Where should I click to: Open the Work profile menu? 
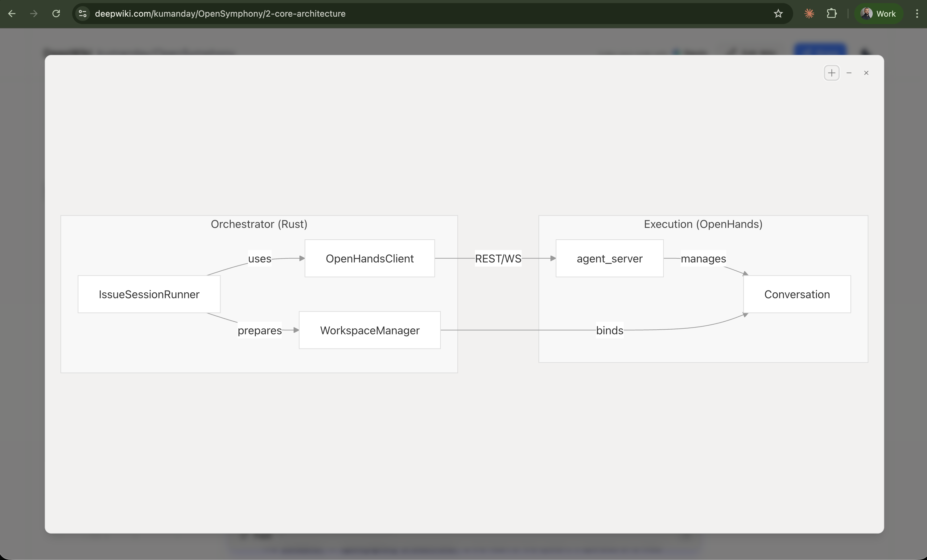pos(879,14)
